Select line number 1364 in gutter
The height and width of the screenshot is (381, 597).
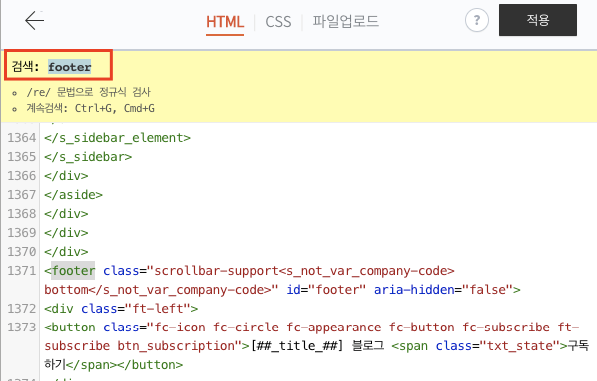click(22, 138)
